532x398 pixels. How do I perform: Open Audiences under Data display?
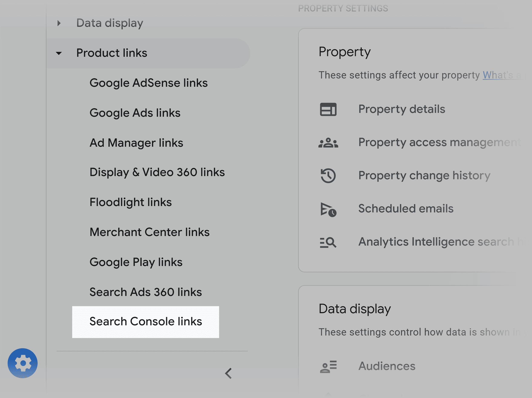[x=387, y=366]
